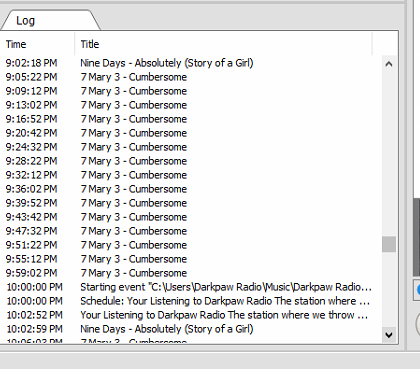This screenshot has width=420, height=369.
Task: Select the 9:55:12 PM log row
Action: 191,259
